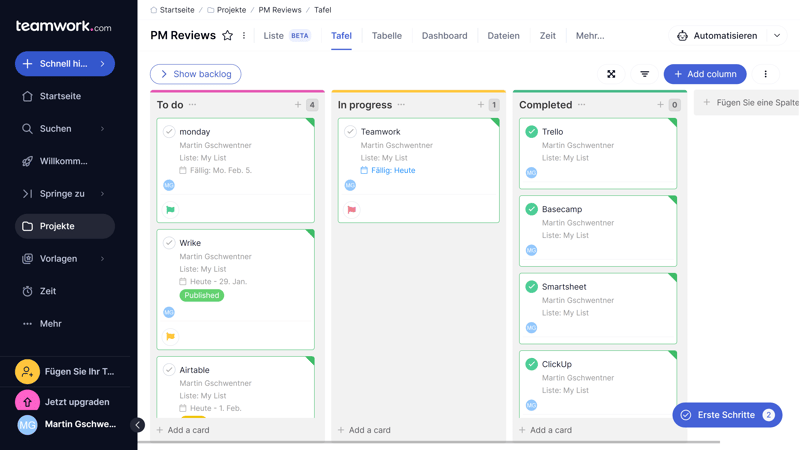800x450 pixels.
Task: Star the PM Reviews project as favorite
Action: 227,36
